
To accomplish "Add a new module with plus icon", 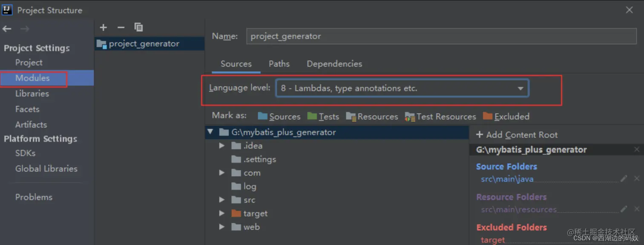I will click(x=103, y=27).
